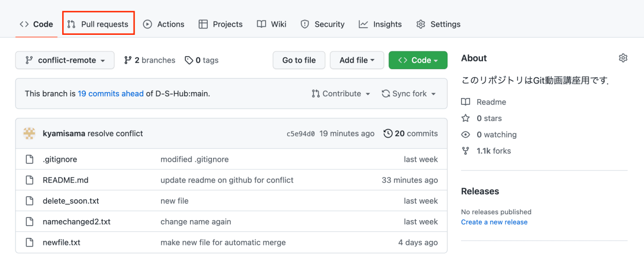644x255 pixels.
Task: Click the forks icon in About
Action: (466, 151)
